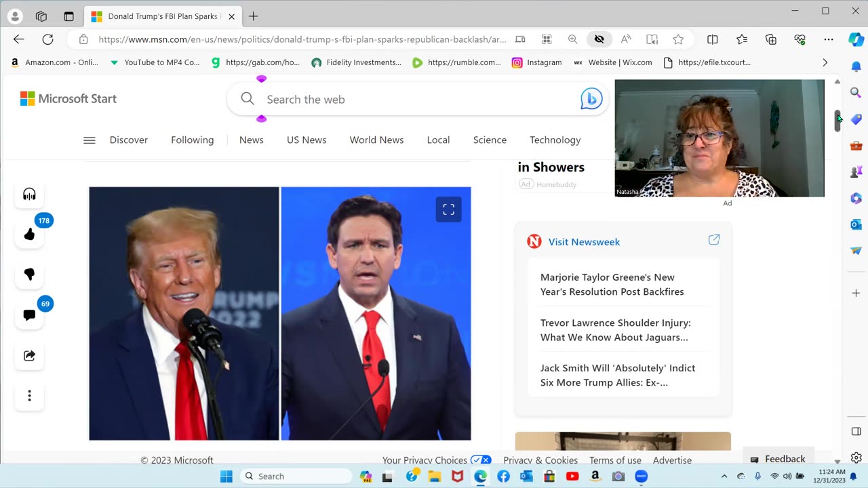This screenshot has height=488, width=868.
Task: Open the Technology category
Action: click(555, 140)
